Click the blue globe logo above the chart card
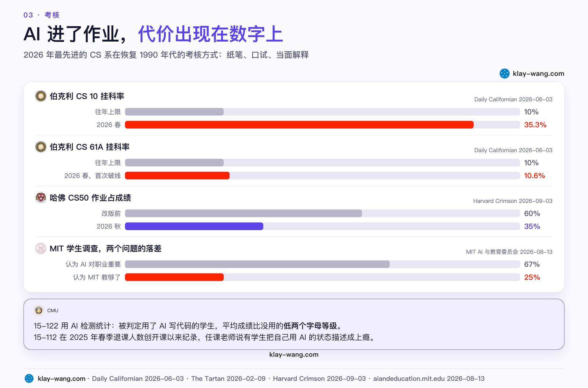Image resolution: width=588 pixels, height=388 pixels. (x=504, y=73)
